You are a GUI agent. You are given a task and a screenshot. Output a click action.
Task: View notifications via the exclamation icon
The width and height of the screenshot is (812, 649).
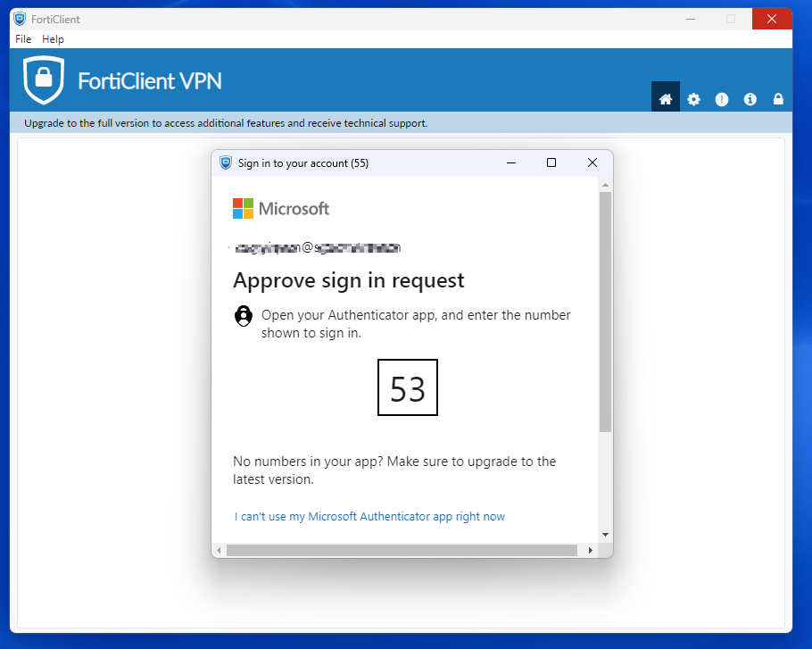721,99
